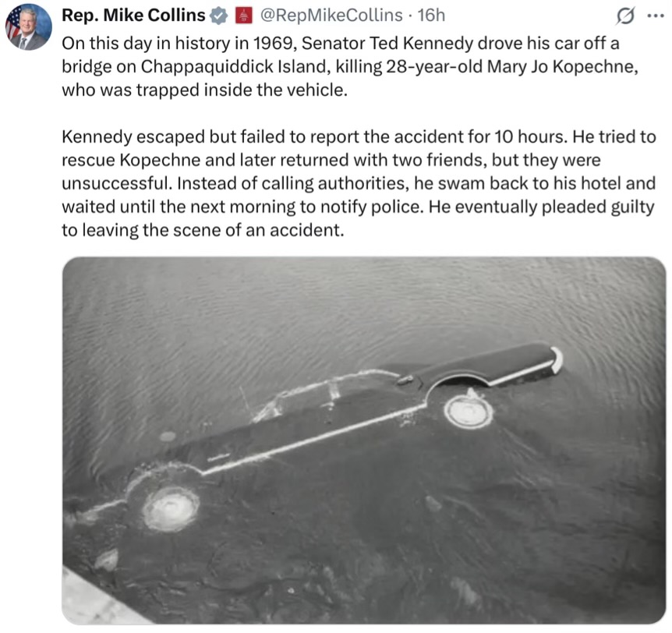Click the red Capitol affiliation badge
The width and height of the screenshot is (672, 633).
[244, 16]
